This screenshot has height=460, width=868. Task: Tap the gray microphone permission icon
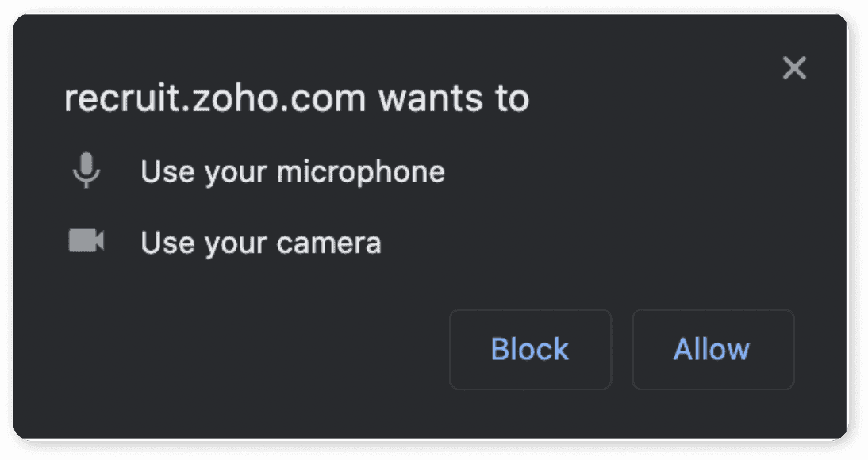point(86,171)
